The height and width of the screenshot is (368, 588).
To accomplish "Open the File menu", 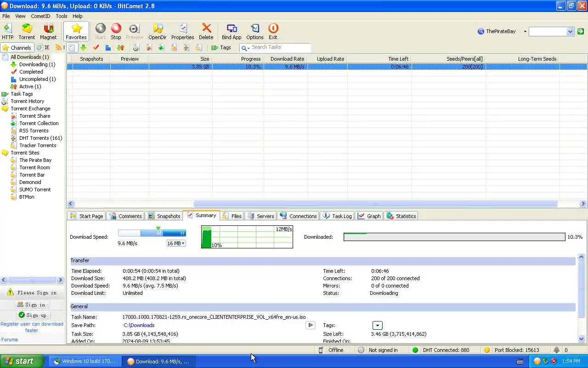I will point(6,16).
